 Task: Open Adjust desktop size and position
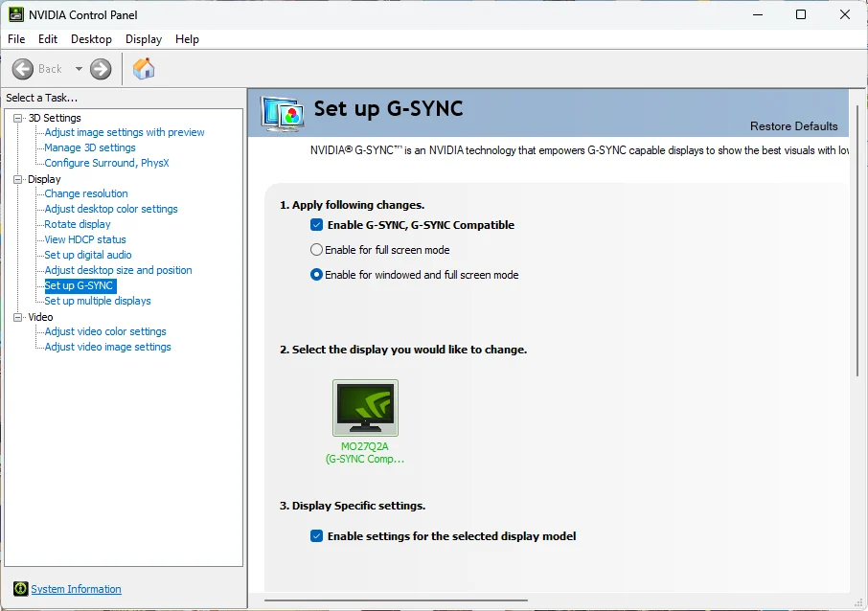(x=118, y=270)
